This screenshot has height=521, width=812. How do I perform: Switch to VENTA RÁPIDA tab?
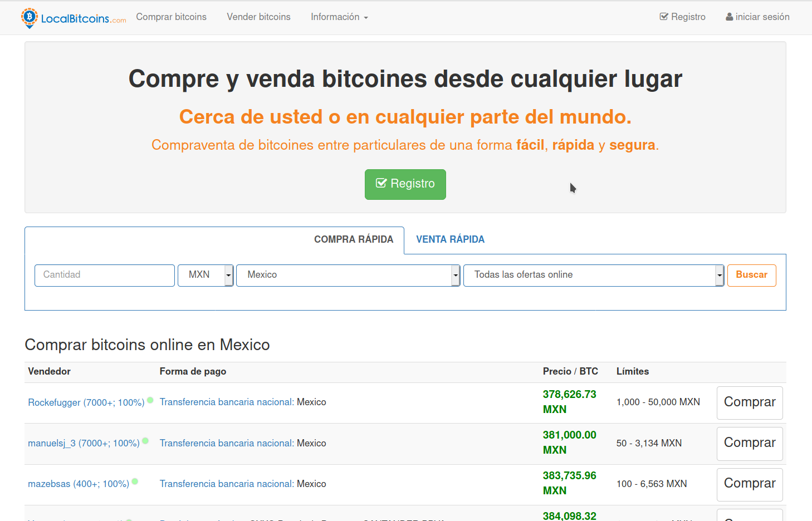coord(450,239)
